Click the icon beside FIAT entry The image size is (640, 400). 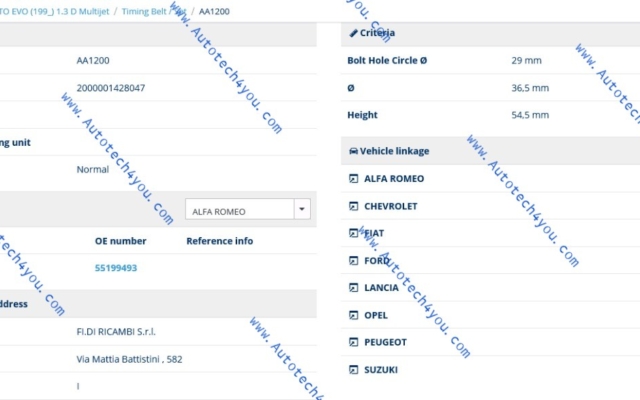pos(353,233)
